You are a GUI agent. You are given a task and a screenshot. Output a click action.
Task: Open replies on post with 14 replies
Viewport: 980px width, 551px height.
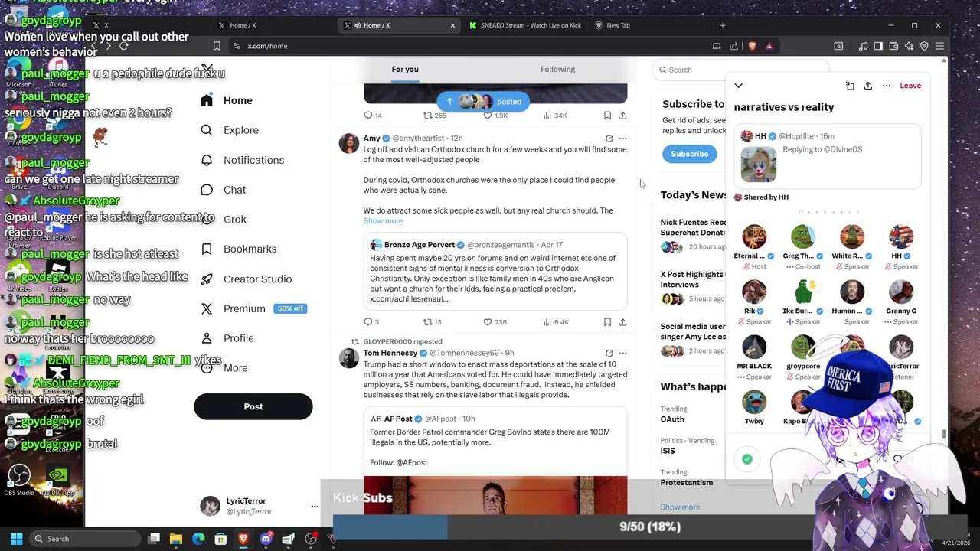coord(373,116)
